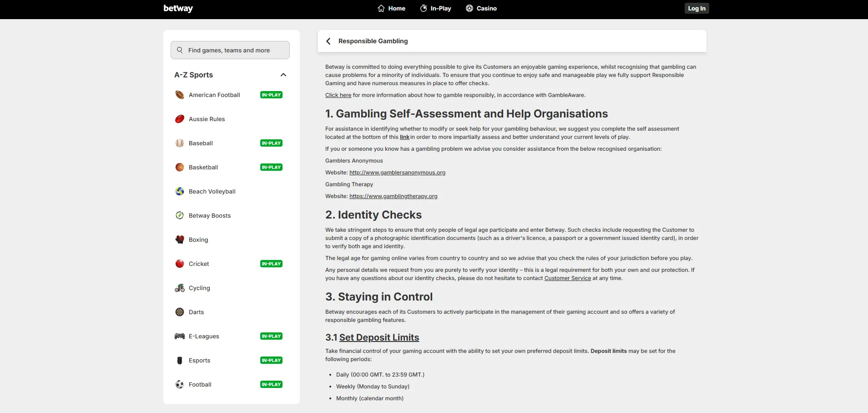Click the Cricket ball icon
This screenshot has width=868, height=413.
[180, 264]
